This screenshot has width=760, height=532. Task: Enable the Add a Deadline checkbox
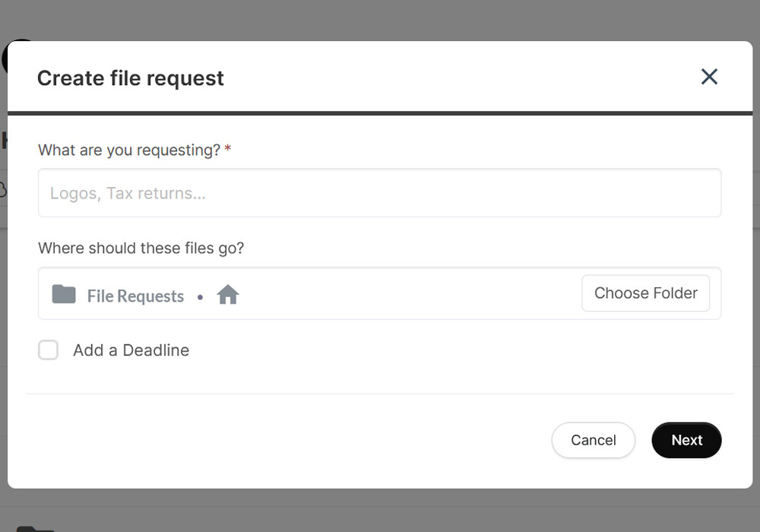point(48,350)
